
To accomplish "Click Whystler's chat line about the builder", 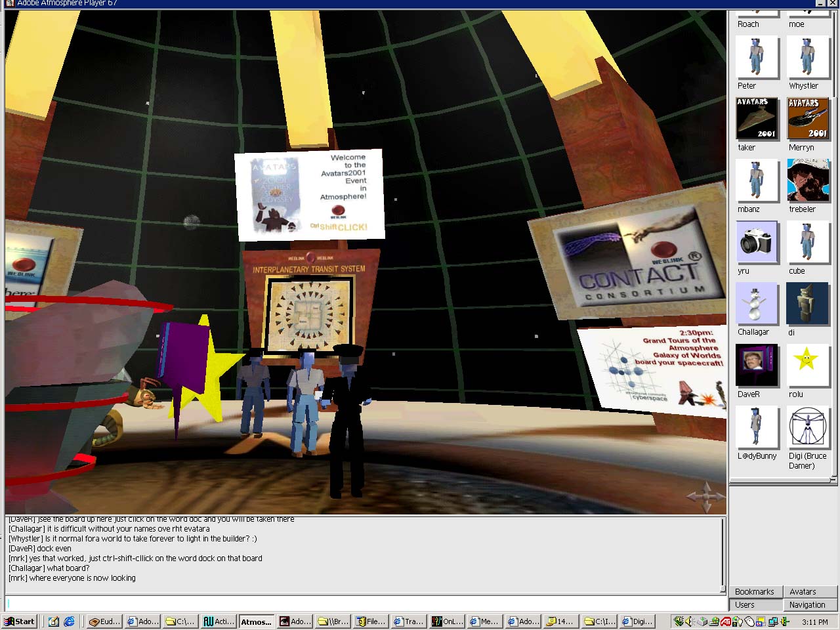I will click(x=133, y=539).
